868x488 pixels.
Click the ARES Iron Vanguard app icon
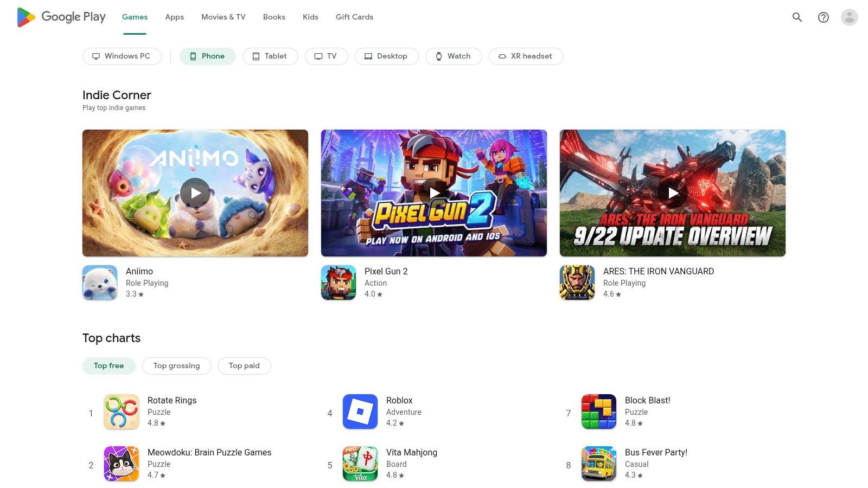[577, 282]
